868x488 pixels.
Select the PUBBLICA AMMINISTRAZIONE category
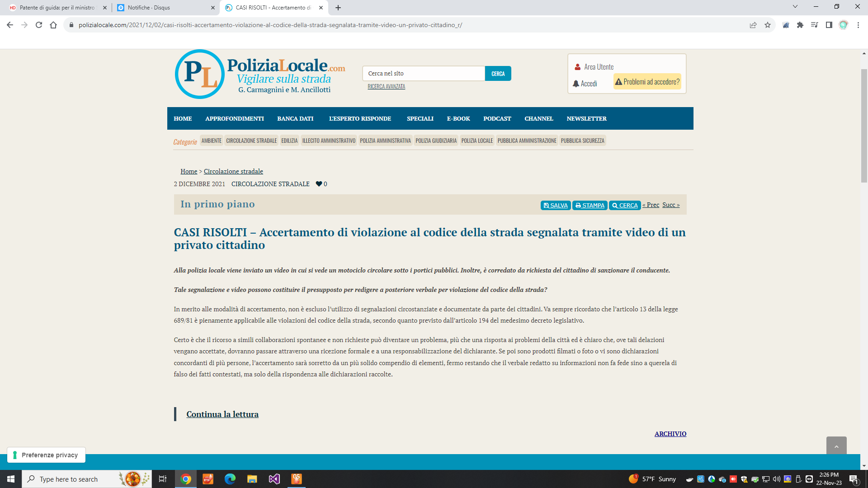pyautogui.click(x=527, y=141)
